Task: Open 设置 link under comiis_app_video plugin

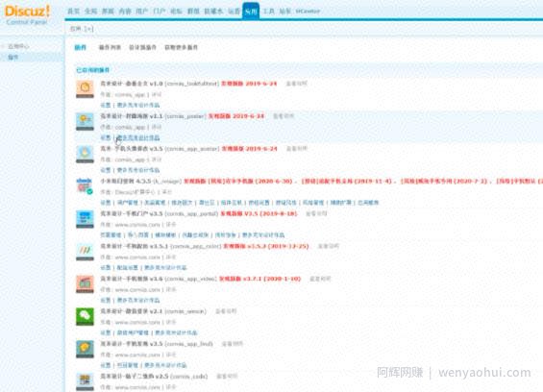Action: click(106, 300)
